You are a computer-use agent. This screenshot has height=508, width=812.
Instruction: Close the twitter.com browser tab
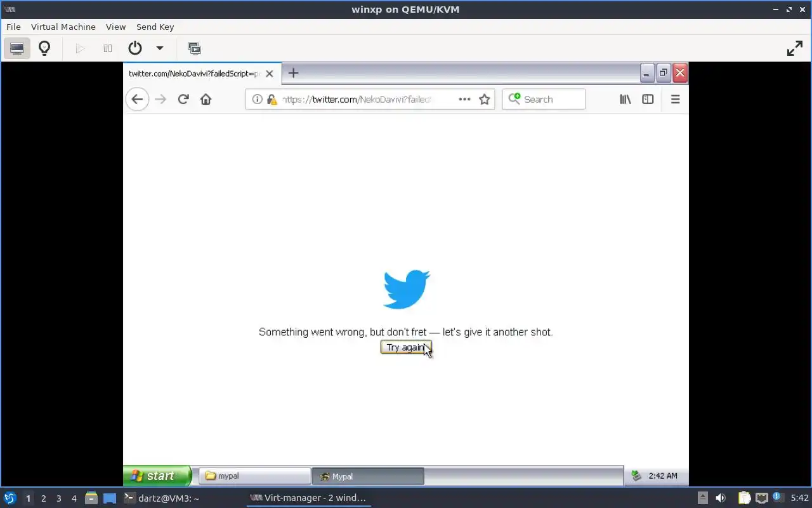[270, 74]
